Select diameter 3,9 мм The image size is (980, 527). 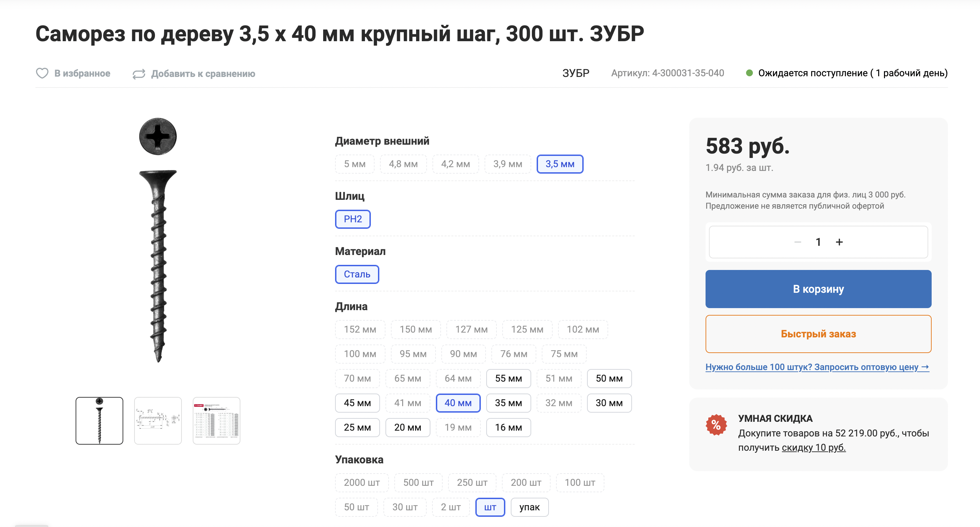(x=507, y=164)
